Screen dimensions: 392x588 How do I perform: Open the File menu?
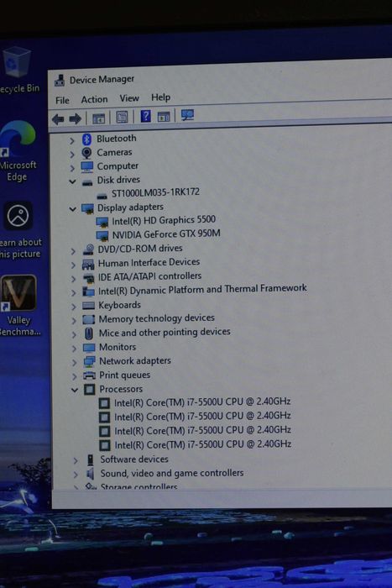pyautogui.click(x=62, y=100)
